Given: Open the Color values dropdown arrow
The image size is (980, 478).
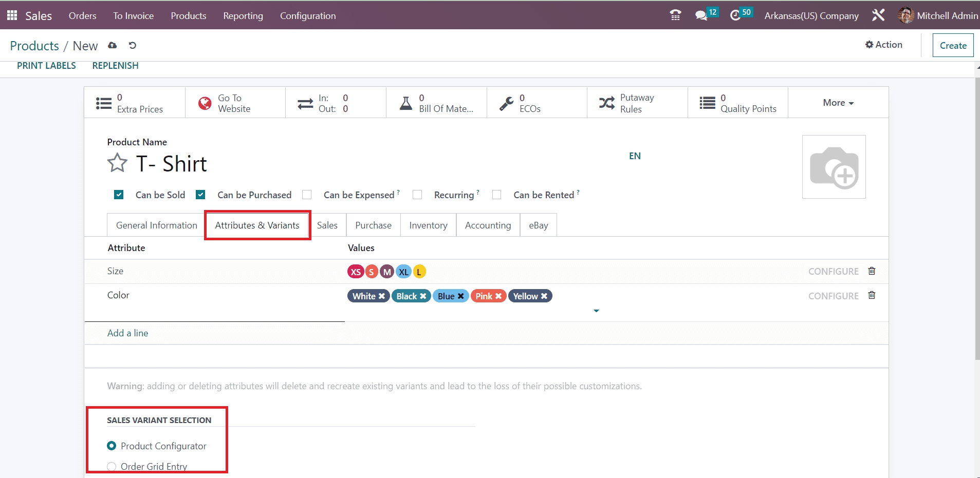Looking at the screenshot, I should pyautogui.click(x=596, y=311).
